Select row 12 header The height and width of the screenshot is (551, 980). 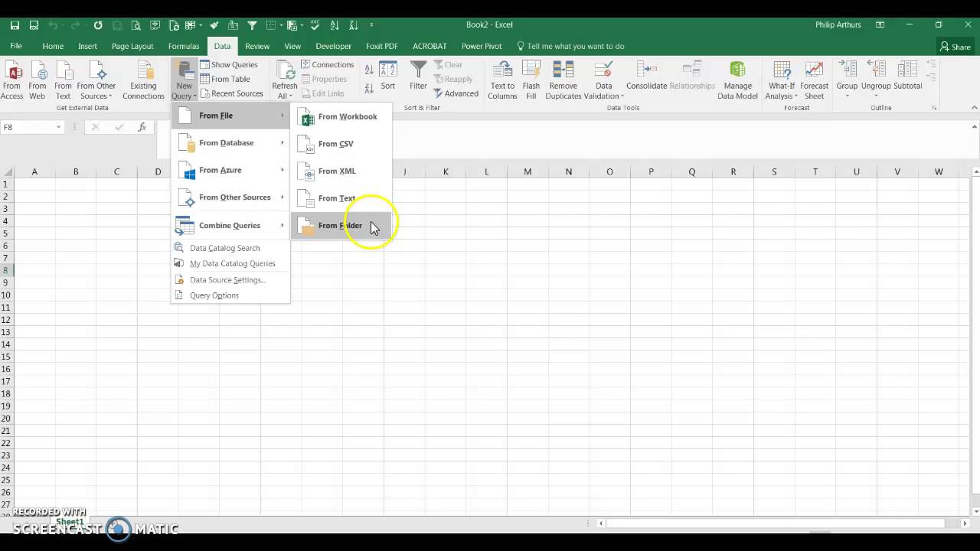point(5,319)
